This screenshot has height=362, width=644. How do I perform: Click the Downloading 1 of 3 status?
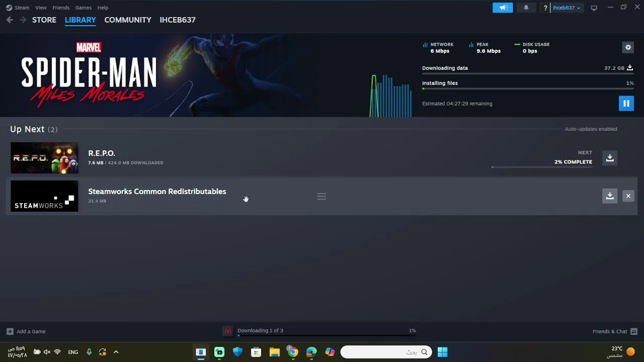click(260, 330)
